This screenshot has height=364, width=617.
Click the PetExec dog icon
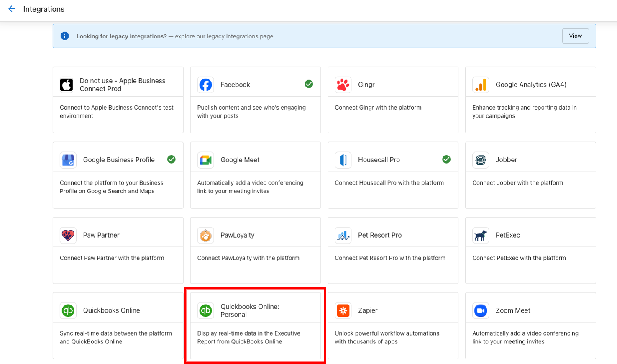481,235
